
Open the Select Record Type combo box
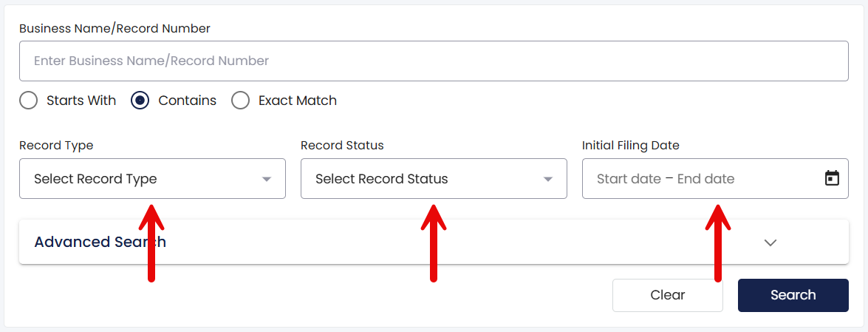coord(152,178)
